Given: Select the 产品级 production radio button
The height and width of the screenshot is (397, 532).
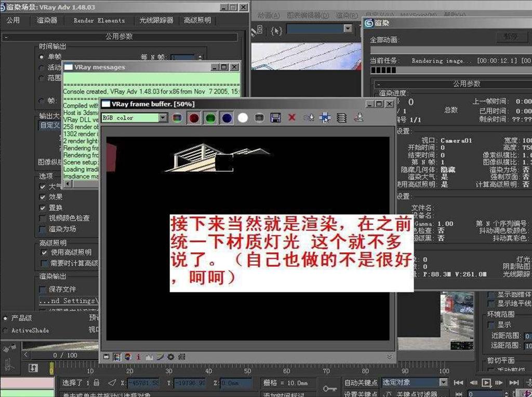Looking at the screenshot, I should click(5, 318).
